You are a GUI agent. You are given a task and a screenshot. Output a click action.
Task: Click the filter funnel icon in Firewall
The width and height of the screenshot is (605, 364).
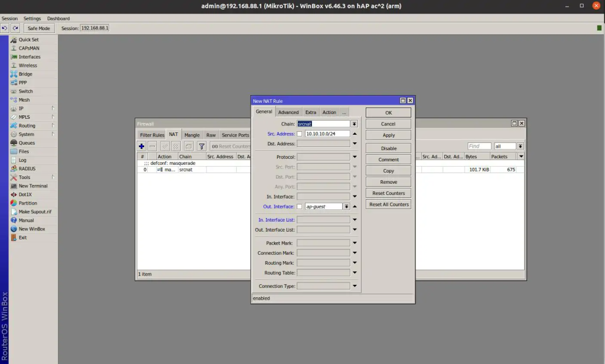coord(201,147)
